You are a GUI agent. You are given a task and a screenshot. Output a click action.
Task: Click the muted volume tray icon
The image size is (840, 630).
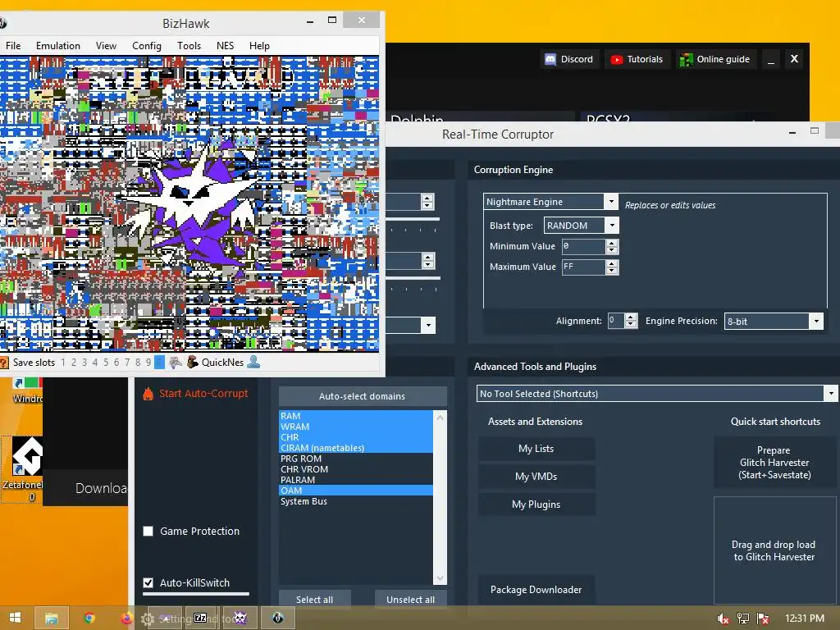(723, 619)
